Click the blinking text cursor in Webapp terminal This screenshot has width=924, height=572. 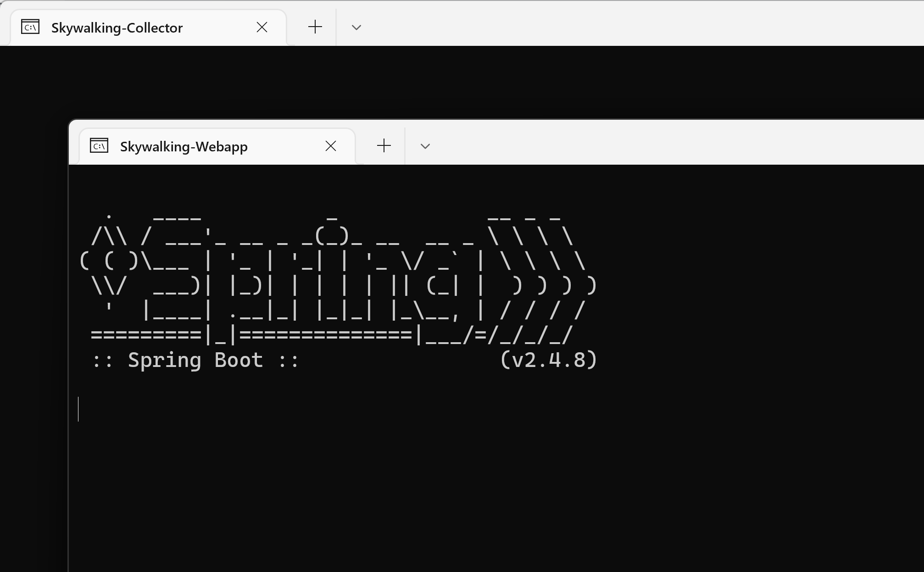coord(78,409)
